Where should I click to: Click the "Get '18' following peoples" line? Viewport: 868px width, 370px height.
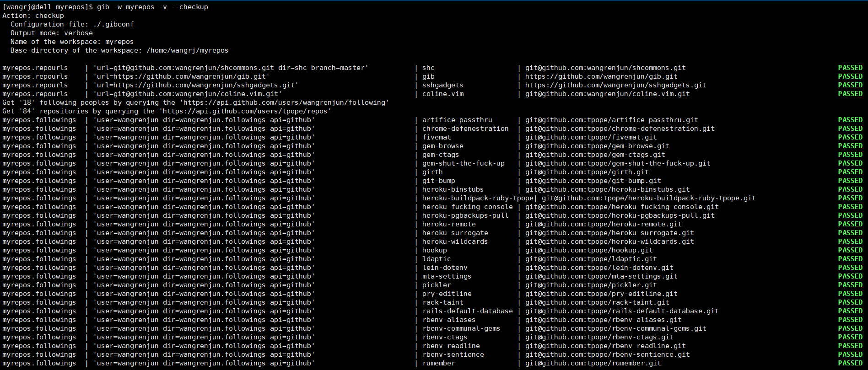click(x=195, y=102)
